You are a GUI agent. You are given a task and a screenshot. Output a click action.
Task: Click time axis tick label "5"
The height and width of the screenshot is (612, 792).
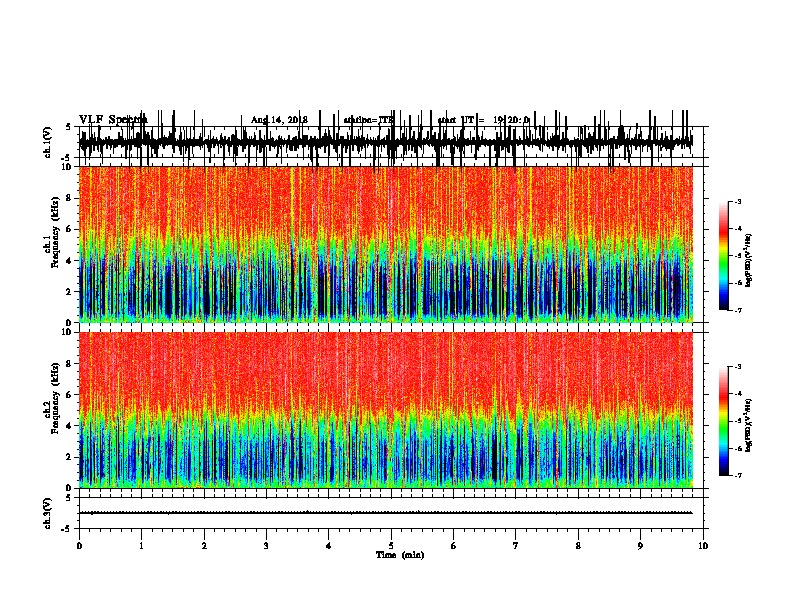click(x=391, y=546)
